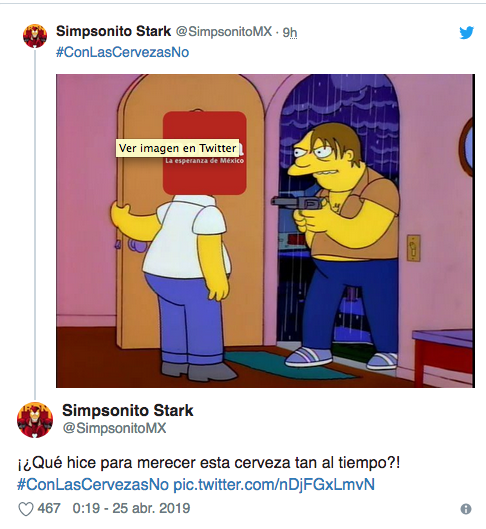
Task: Open the lower @SimpsonitoMX handle
Action: pos(115,428)
